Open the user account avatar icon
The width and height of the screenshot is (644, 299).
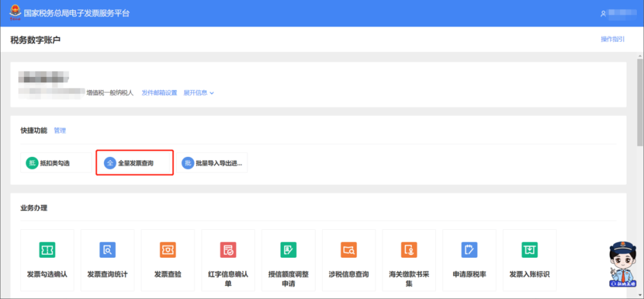(603, 14)
